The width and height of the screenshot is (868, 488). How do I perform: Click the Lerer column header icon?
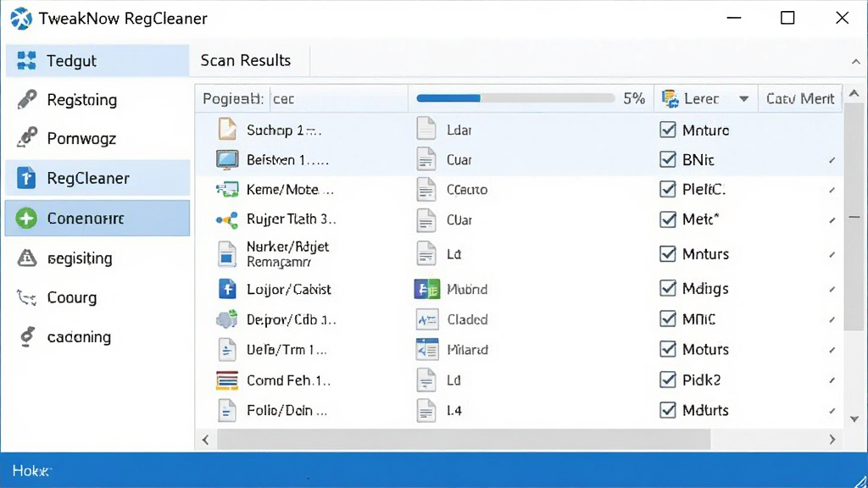pyautogui.click(x=670, y=98)
